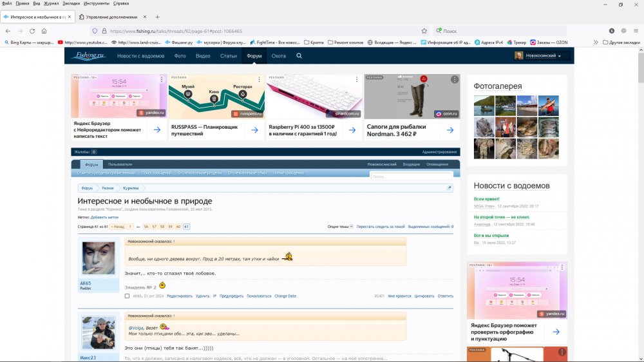Screen dimensions: 644x362
Task: Reload the page with the refresh button
Action: click(x=32, y=30)
